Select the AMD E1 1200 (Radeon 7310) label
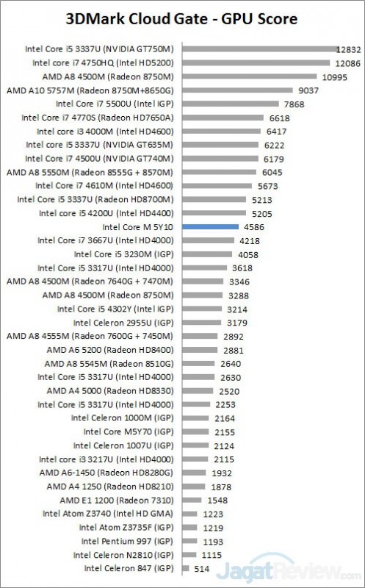365x588 pixels. (117, 501)
